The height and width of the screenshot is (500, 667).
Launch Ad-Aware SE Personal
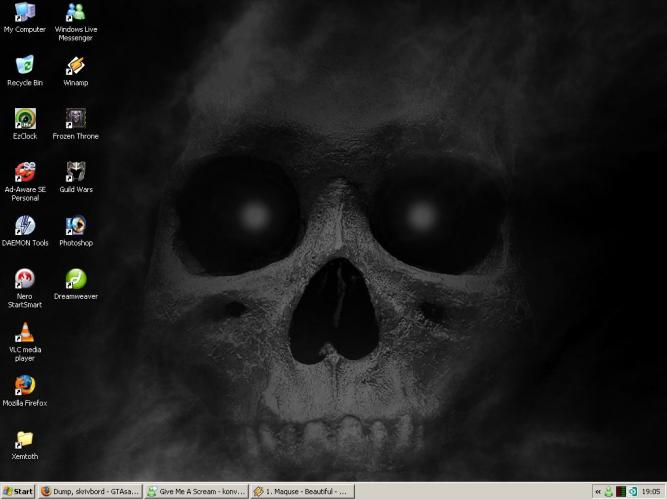click(24, 172)
